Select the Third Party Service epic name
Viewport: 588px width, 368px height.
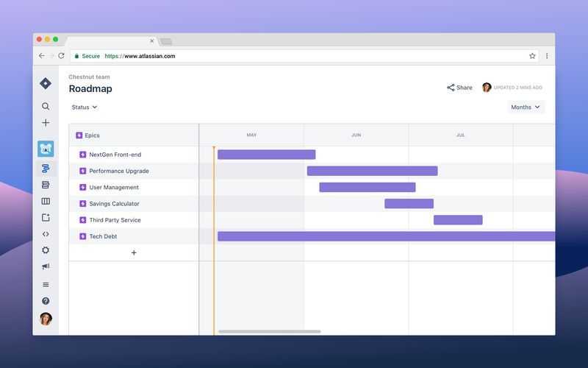tap(115, 220)
